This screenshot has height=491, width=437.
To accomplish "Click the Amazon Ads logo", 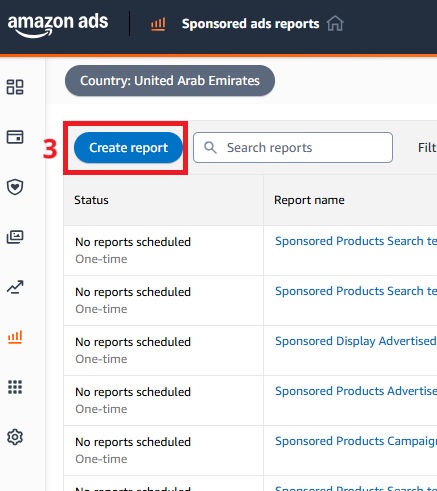I will click(58, 25).
